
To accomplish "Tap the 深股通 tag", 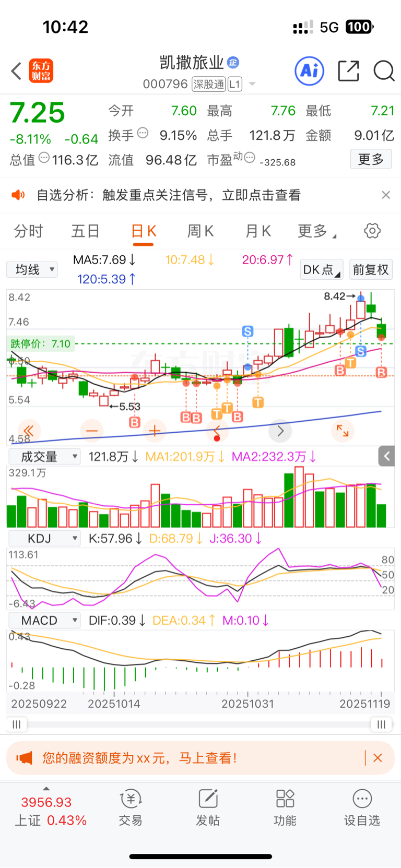I will click(208, 84).
